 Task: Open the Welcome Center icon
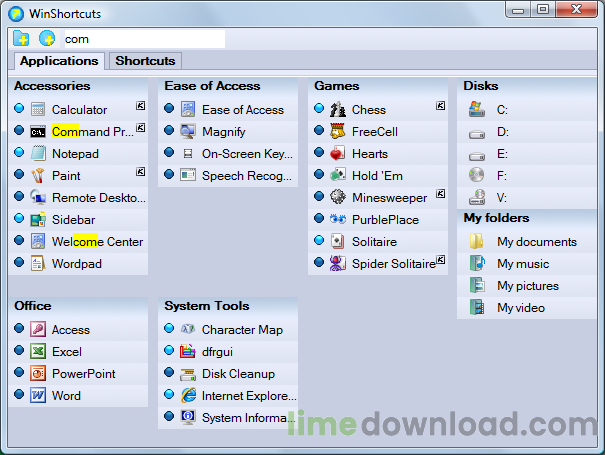[38, 242]
